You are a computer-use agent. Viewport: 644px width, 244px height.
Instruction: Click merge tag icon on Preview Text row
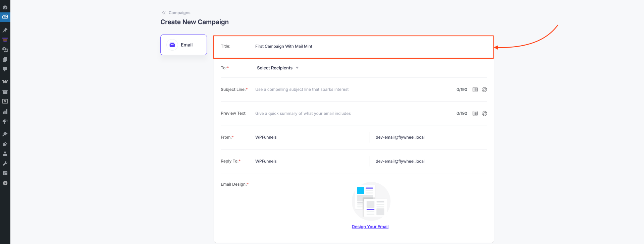(475, 113)
